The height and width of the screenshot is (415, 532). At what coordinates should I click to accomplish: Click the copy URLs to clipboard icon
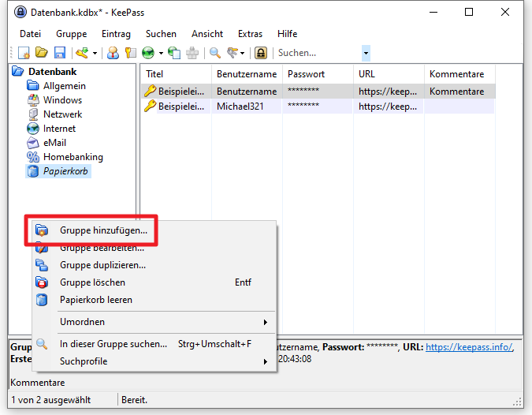[174, 53]
